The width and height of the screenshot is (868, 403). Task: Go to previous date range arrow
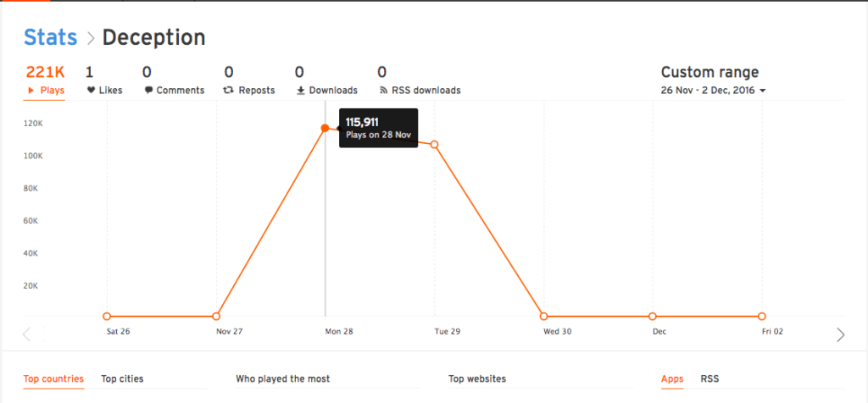[26, 334]
